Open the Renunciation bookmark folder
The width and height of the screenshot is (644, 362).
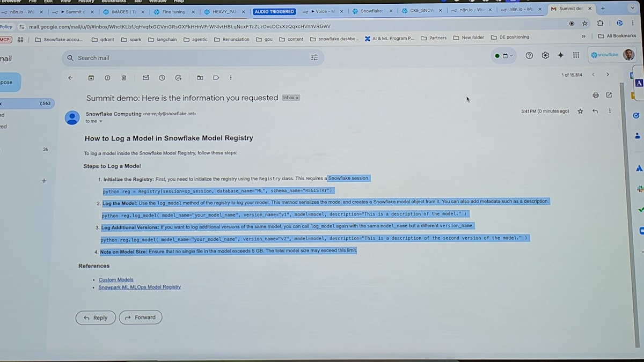231,39
